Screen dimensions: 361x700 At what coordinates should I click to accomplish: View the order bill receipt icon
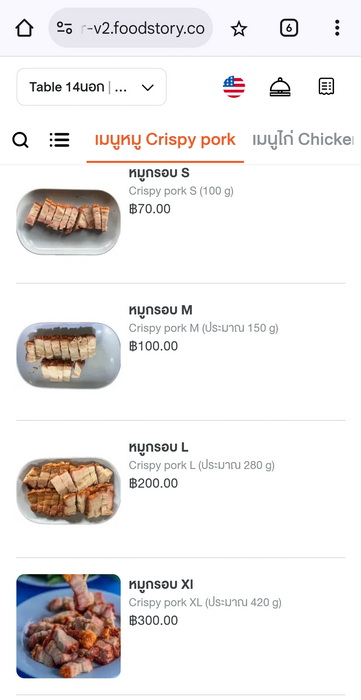[x=326, y=87]
